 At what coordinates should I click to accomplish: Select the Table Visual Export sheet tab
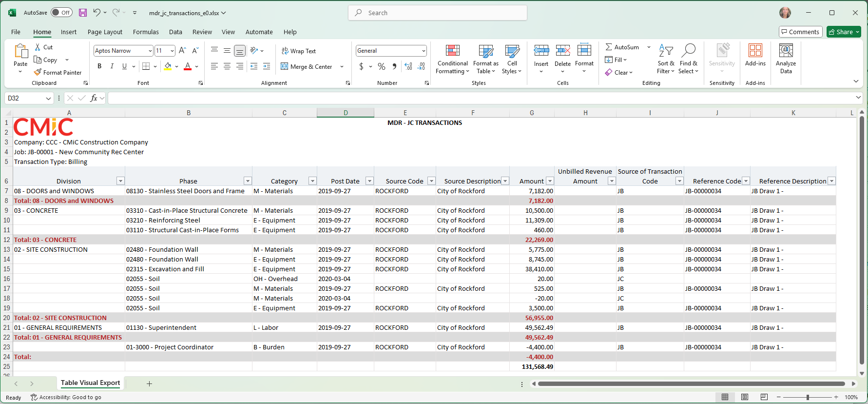(90, 383)
